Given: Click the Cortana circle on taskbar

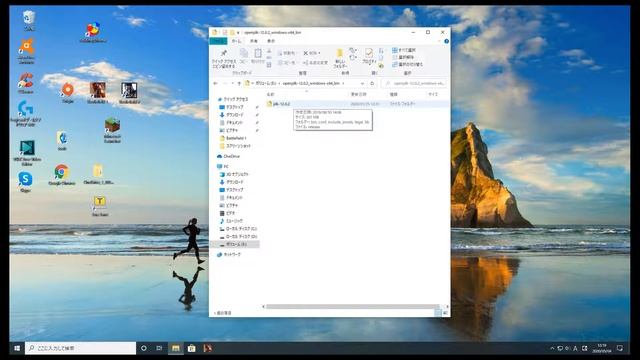Looking at the screenshot, I should tap(144, 348).
